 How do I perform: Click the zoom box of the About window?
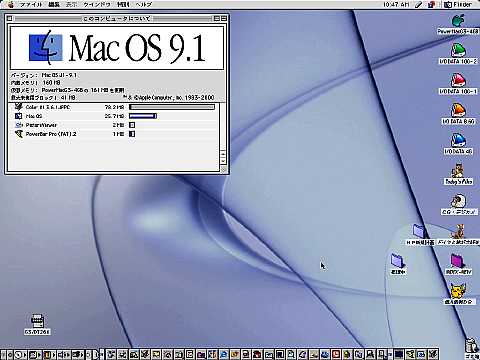click(x=216, y=18)
